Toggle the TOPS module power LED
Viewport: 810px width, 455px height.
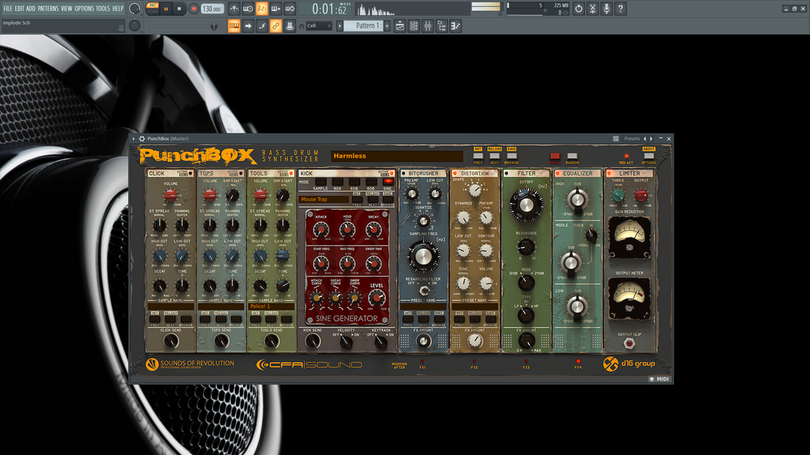240,174
